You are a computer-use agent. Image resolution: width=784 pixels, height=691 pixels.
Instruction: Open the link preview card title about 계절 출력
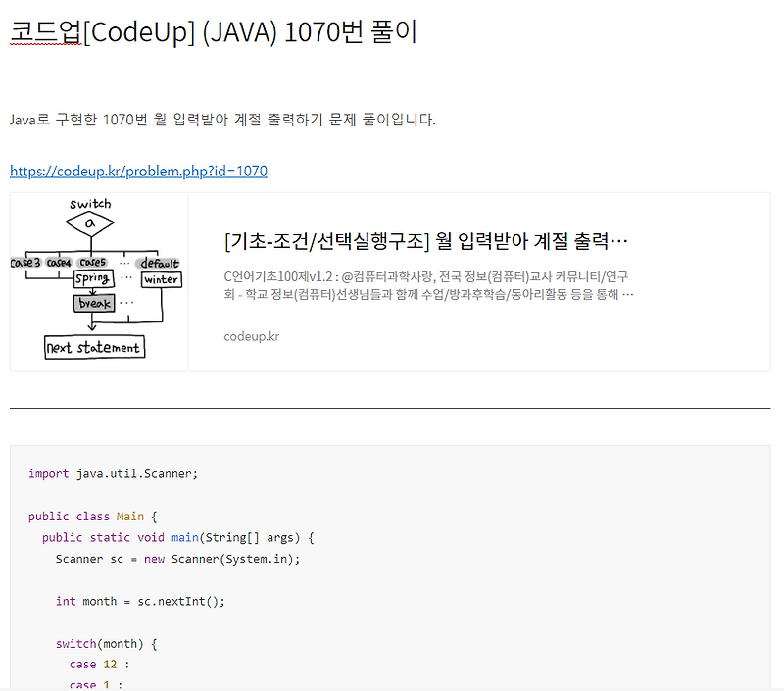click(426, 240)
